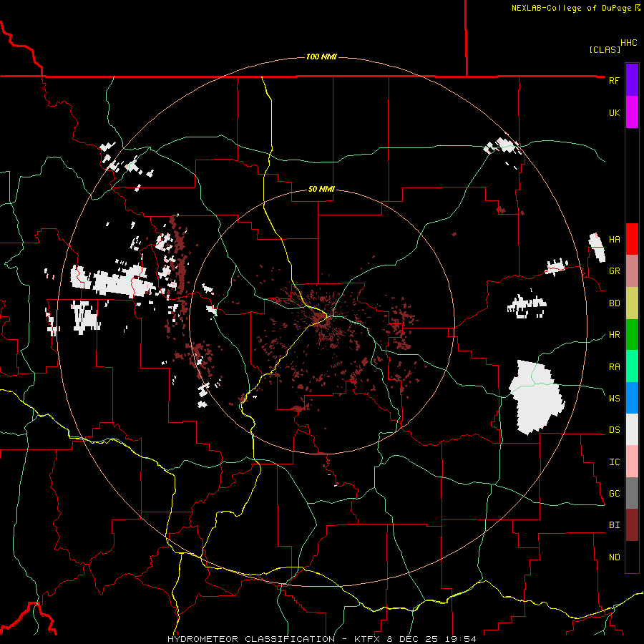Click the 'RF' legend label

click(614, 80)
